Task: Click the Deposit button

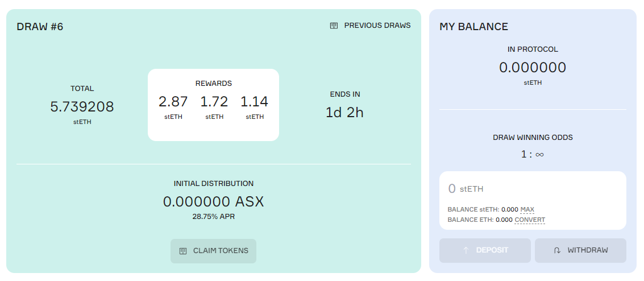Action: [485, 250]
